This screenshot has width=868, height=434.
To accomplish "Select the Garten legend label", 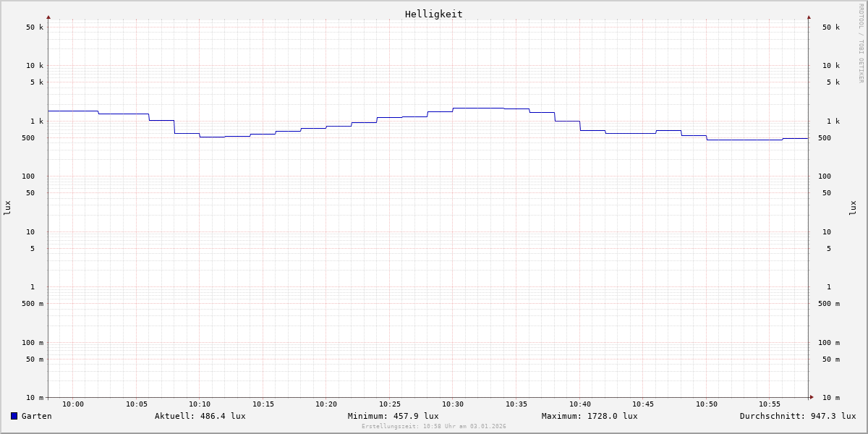I will (x=36, y=416).
